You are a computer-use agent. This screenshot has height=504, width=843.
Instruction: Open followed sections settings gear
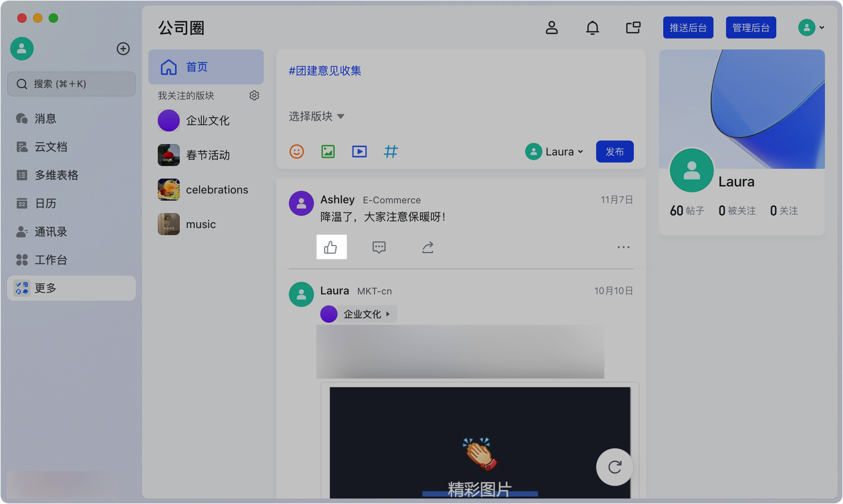point(254,95)
